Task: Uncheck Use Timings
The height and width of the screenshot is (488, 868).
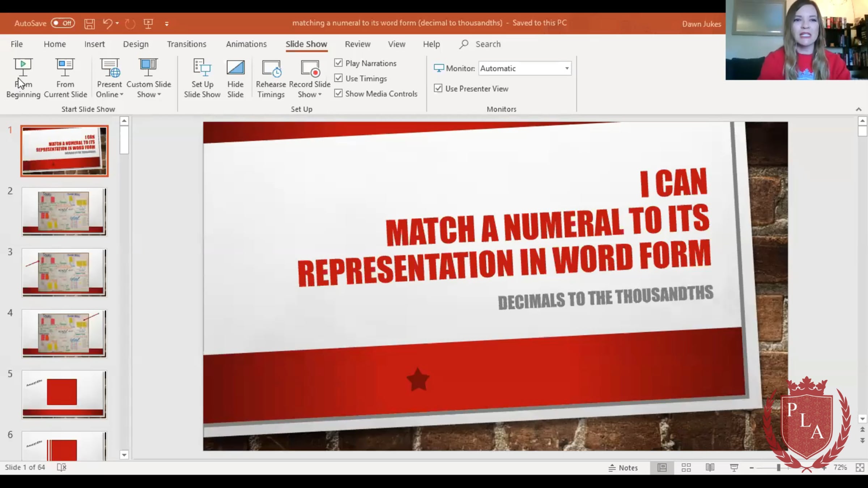Action: coord(338,78)
